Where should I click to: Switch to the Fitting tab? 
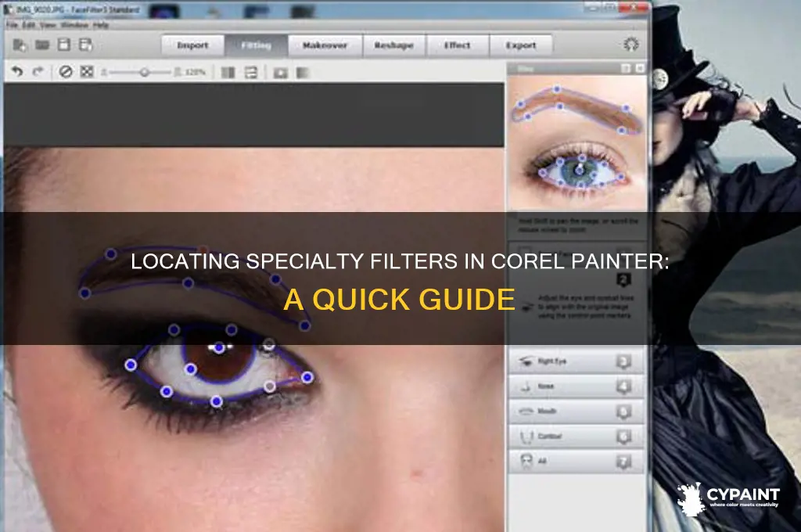[256, 45]
